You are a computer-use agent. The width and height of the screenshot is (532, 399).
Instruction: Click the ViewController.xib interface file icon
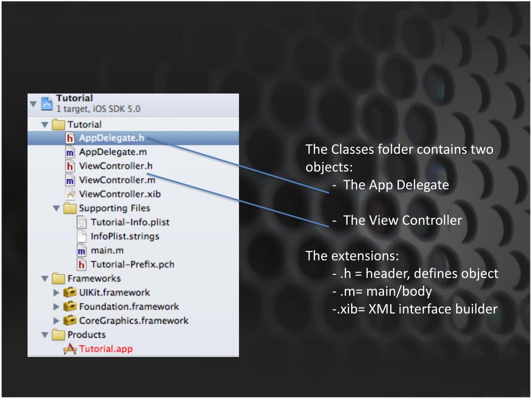(x=70, y=194)
